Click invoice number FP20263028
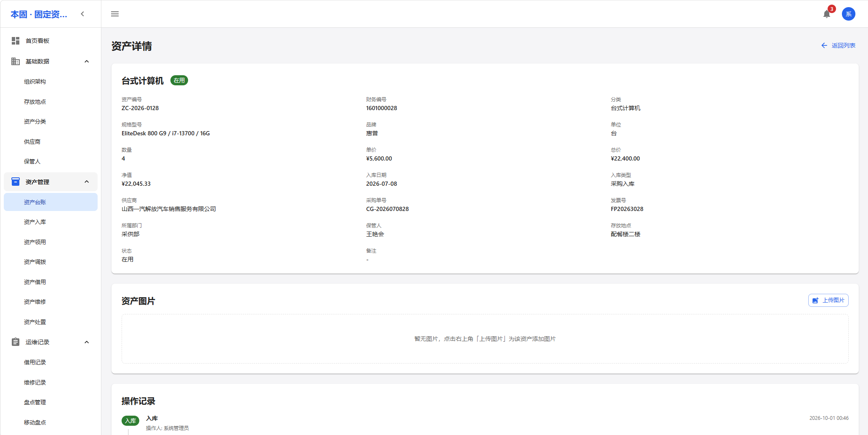This screenshot has height=435, width=868. (627, 209)
